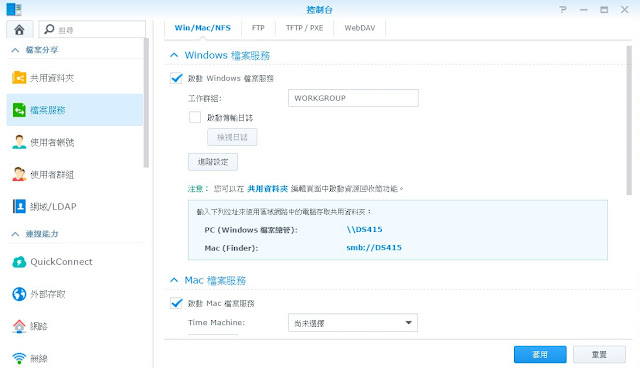Switch to the FTP tab
The height and width of the screenshot is (368, 640).
pos(258,28)
